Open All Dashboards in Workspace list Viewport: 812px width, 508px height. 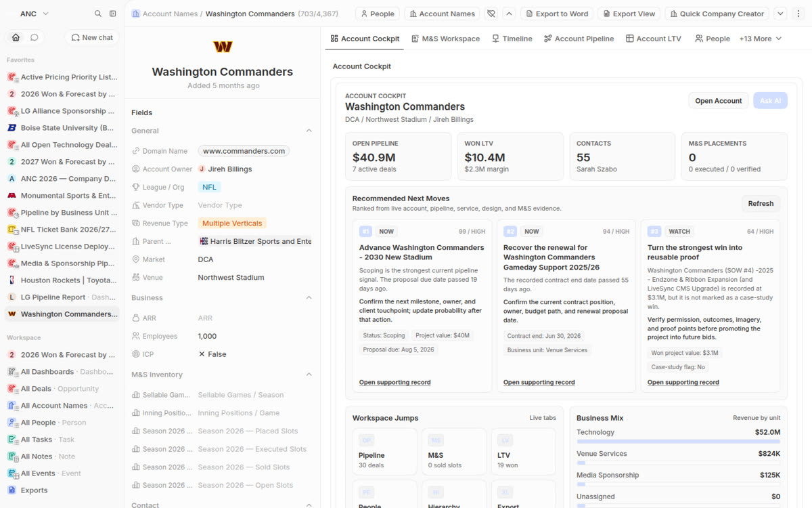pyautogui.click(x=62, y=372)
